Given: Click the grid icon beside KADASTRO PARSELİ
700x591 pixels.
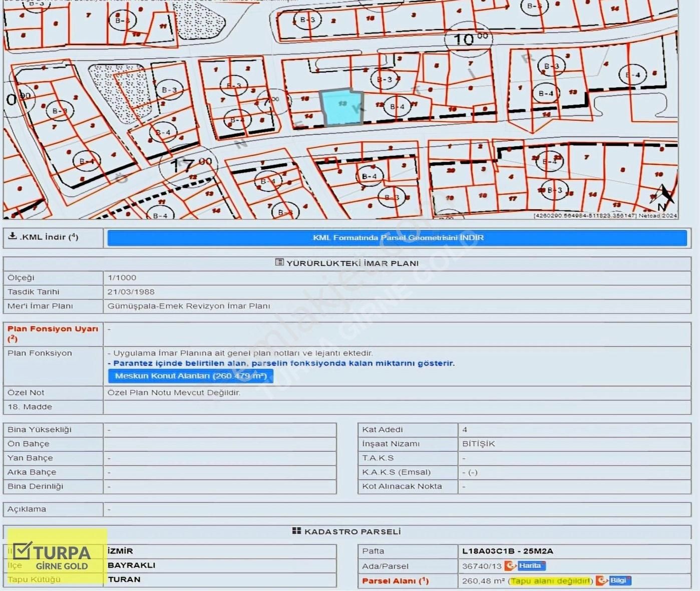Looking at the screenshot, I should pyautogui.click(x=296, y=531).
